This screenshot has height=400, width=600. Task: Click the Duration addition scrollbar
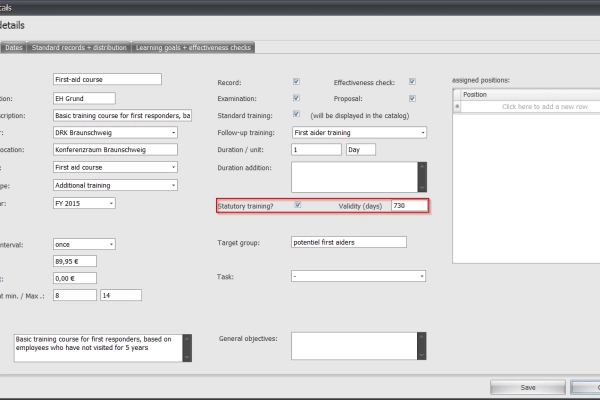pyautogui.click(x=422, y=177)
